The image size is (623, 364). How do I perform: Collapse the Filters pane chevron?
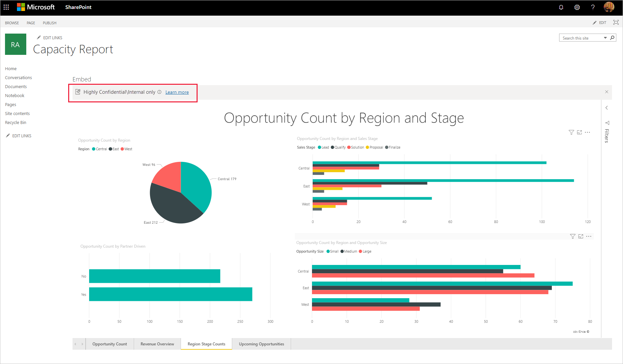pos(607,108)
